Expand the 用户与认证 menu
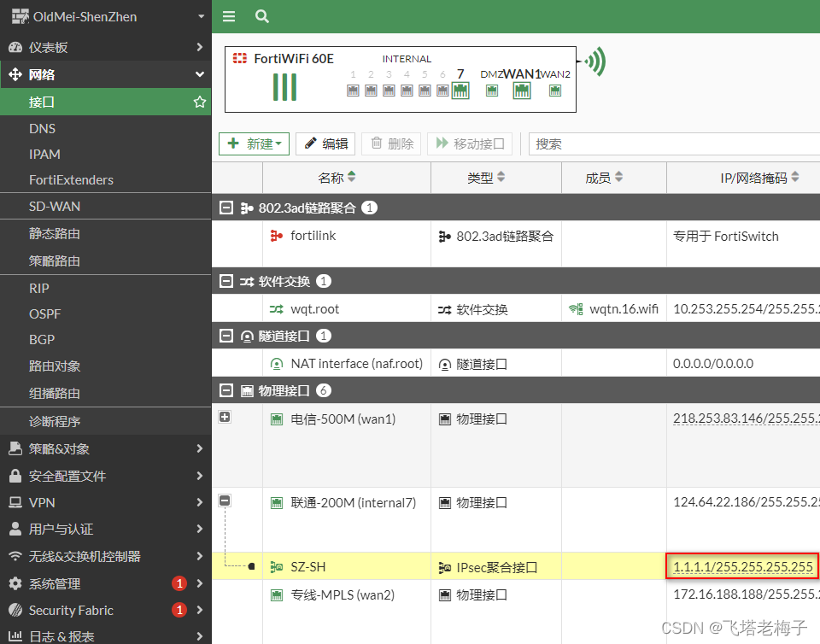Image resolution: width=820 pixels, height=644 pixels. tap(106, 529)
